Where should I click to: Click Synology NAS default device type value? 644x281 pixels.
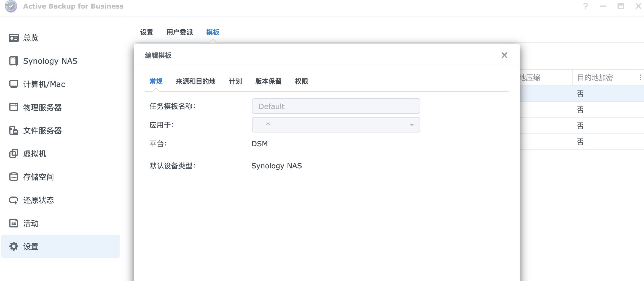point(277,166)
